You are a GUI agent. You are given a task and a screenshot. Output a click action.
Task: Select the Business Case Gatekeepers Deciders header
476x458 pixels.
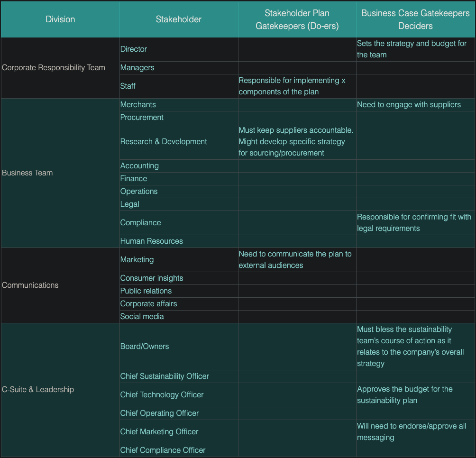[415, 19]
